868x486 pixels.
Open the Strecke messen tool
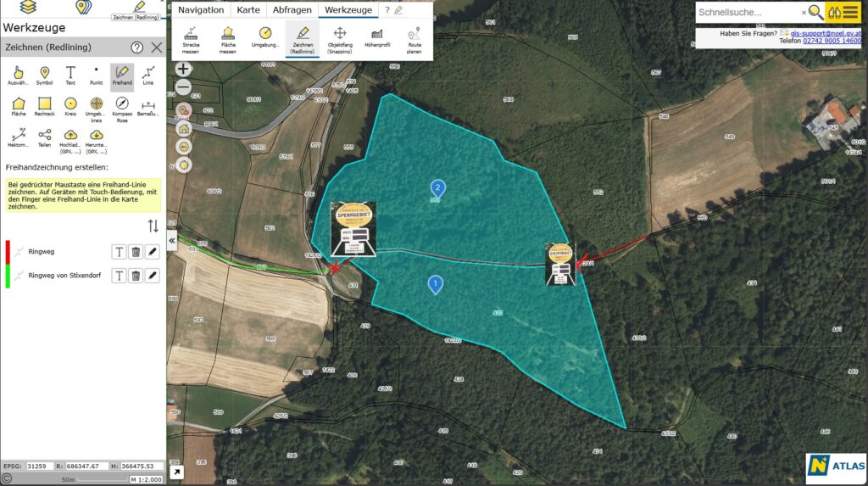(191, 37)
